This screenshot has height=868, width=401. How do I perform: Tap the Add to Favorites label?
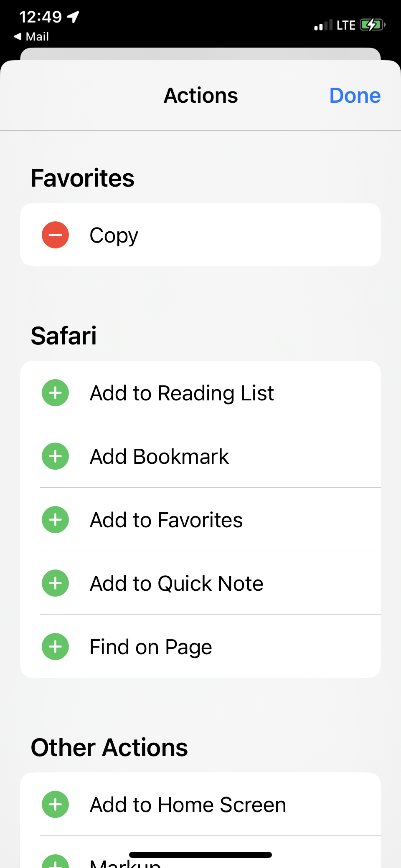tap(166, 520)
